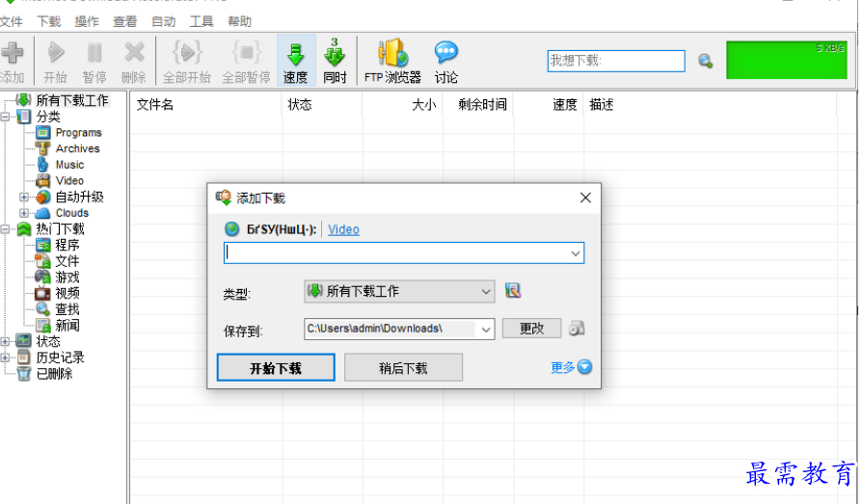863x504 pixels.
Task: Collapse the 热门下载 tree node
Action: [x=5, y=229]
